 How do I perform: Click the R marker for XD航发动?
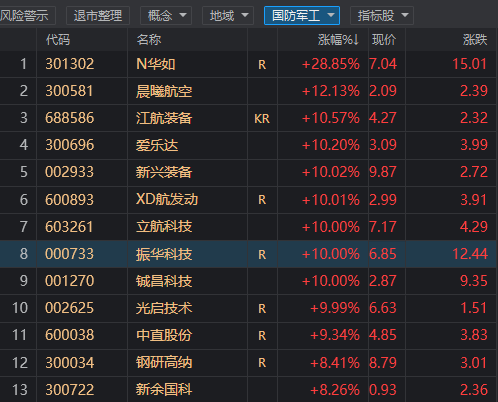(262, 200)
